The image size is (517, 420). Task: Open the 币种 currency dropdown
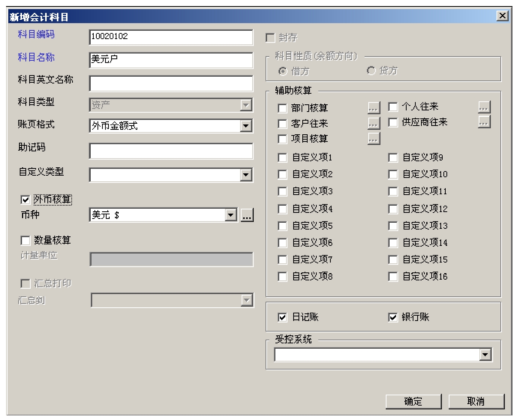(231, 215)
